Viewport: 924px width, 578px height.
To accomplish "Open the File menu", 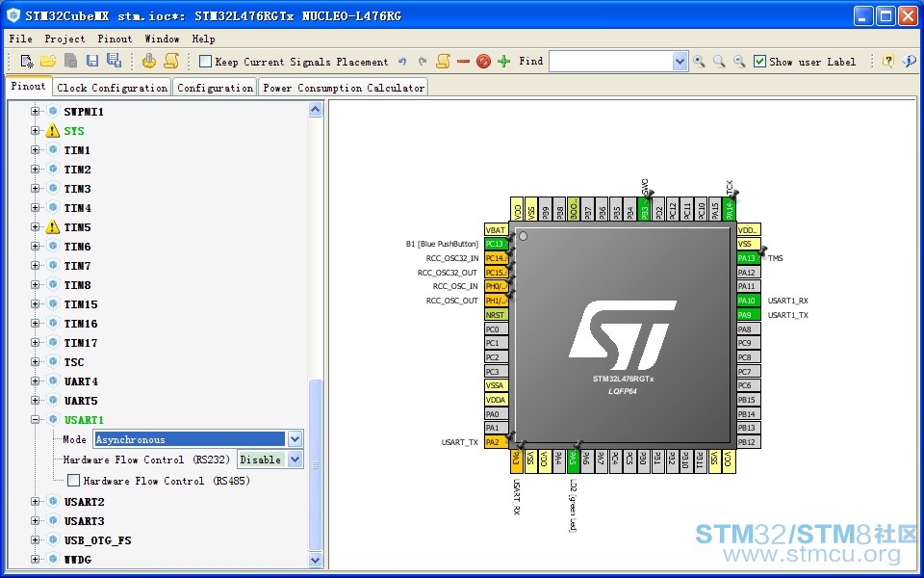I will (x=20, y=39).
